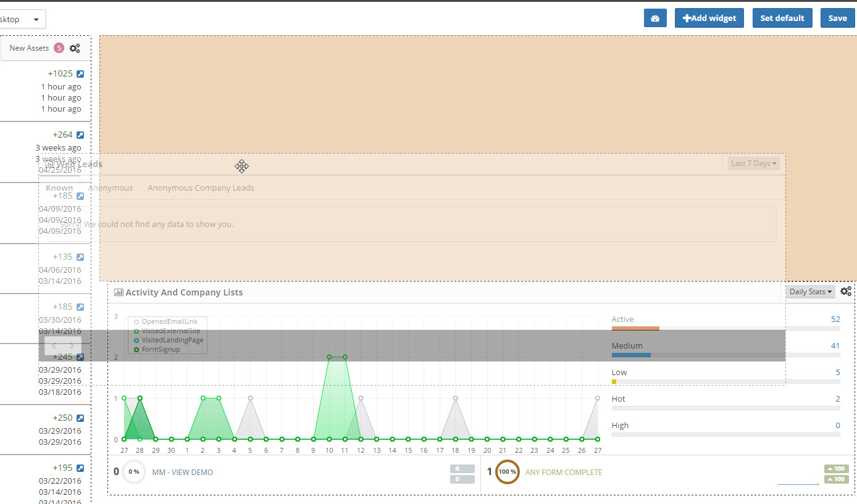Image resolution: width=857 pixels, height=504 pixels.
Task: Toggle OpenedEmailLink legend series
Action: (x=167, y=322)
